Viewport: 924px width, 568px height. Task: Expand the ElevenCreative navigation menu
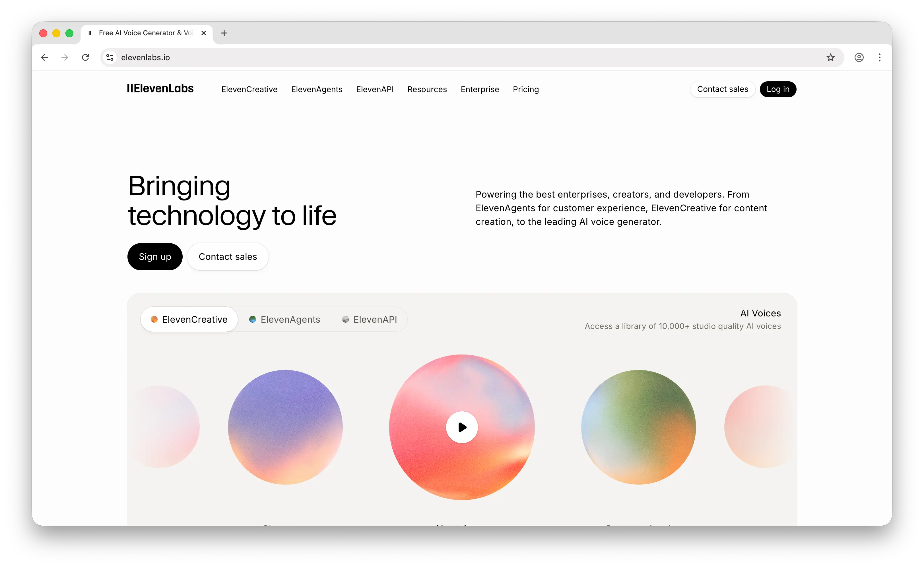pyautogui.click(x=249, y=89)
